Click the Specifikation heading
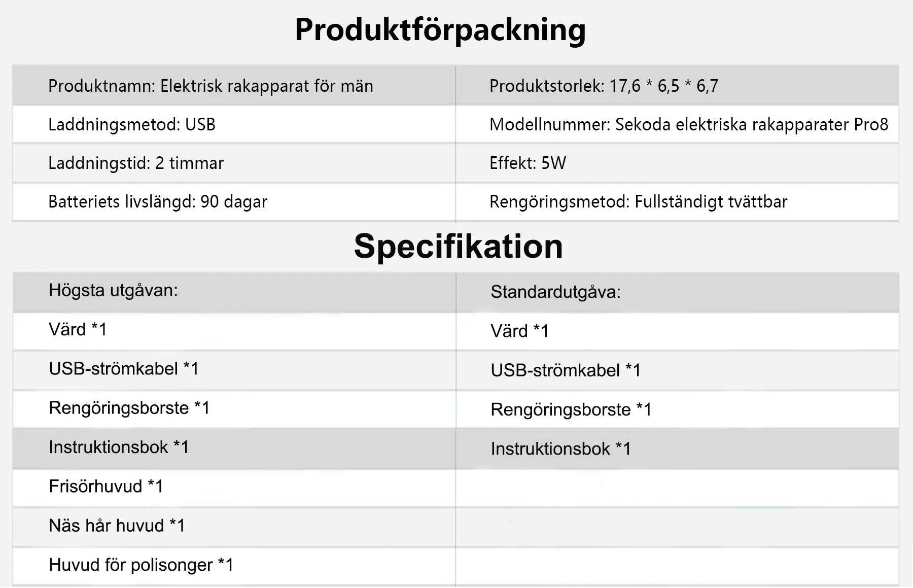Image resolution: width=913 pixels, height=588 pixels. 458,247
